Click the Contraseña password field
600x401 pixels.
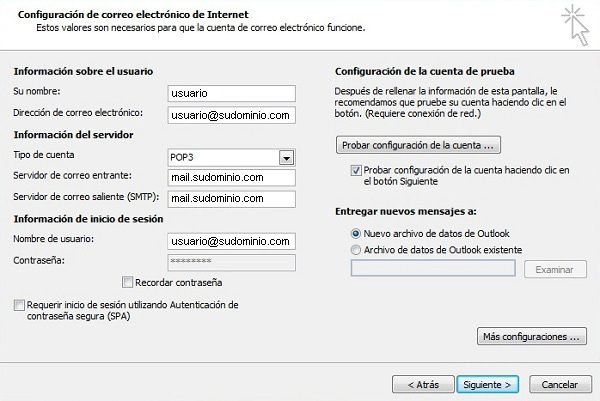[232, 262]
